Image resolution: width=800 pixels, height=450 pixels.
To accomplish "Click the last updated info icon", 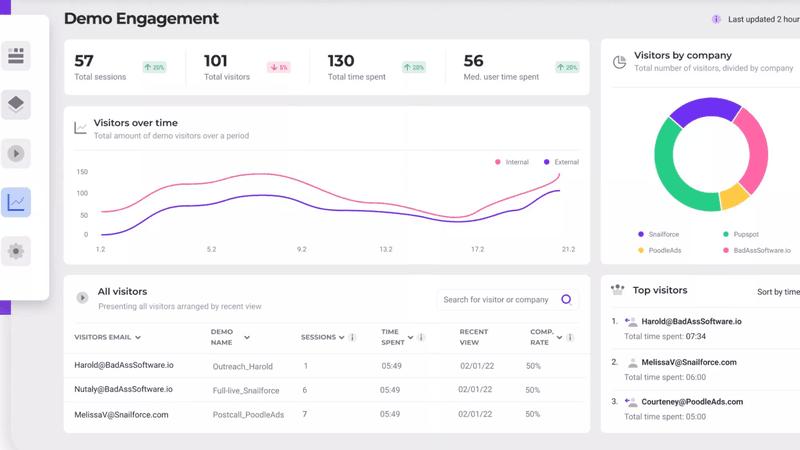I will (716, 19).
